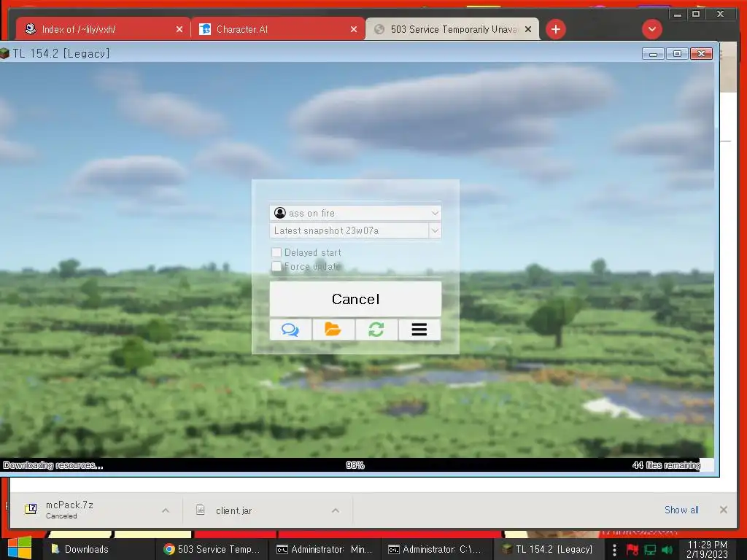Open the Windows Start button
Screen dimensions: 747x560
pos(19,548)
